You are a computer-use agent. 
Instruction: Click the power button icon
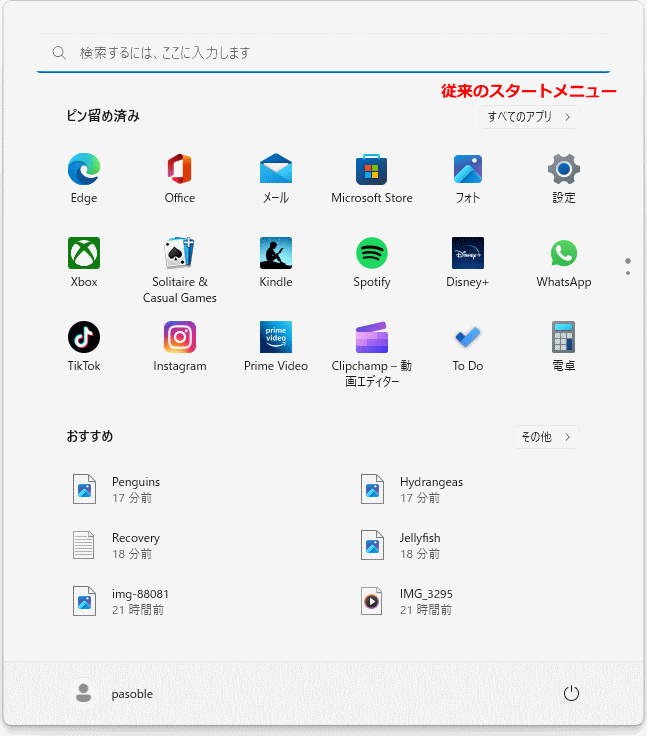tap(571, 693)
